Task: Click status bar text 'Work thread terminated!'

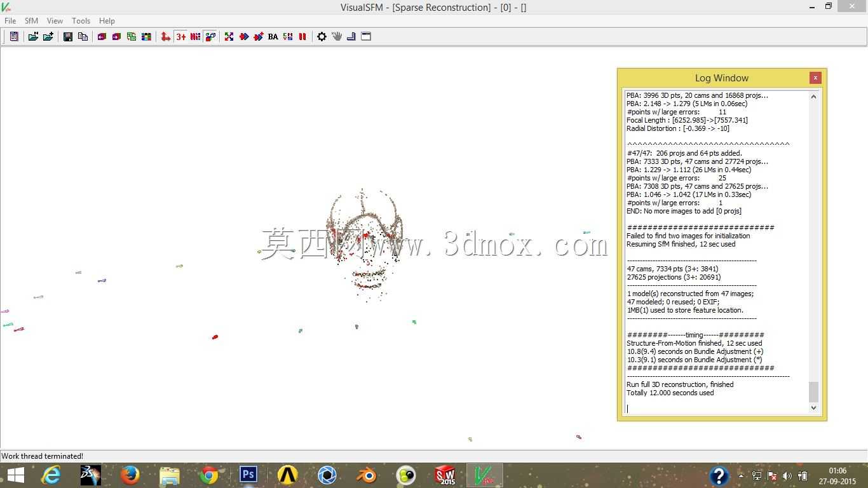Action: 43,456
